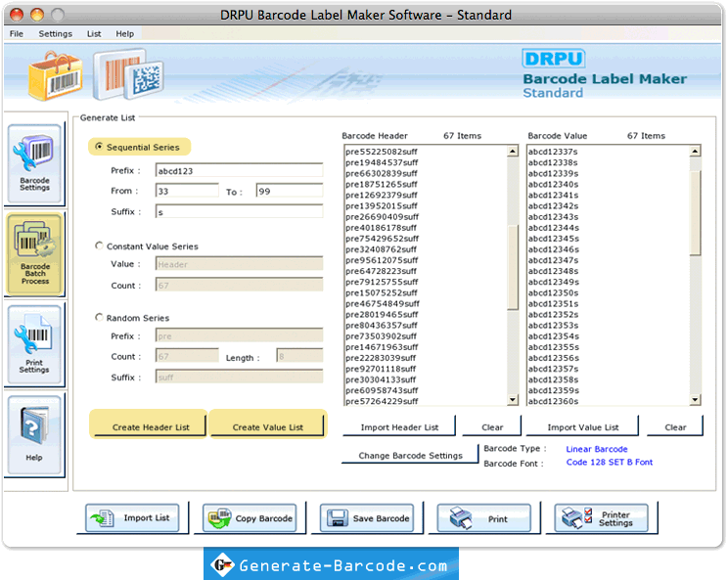Click Change Barcode Settings button

[x=410, y=455]
